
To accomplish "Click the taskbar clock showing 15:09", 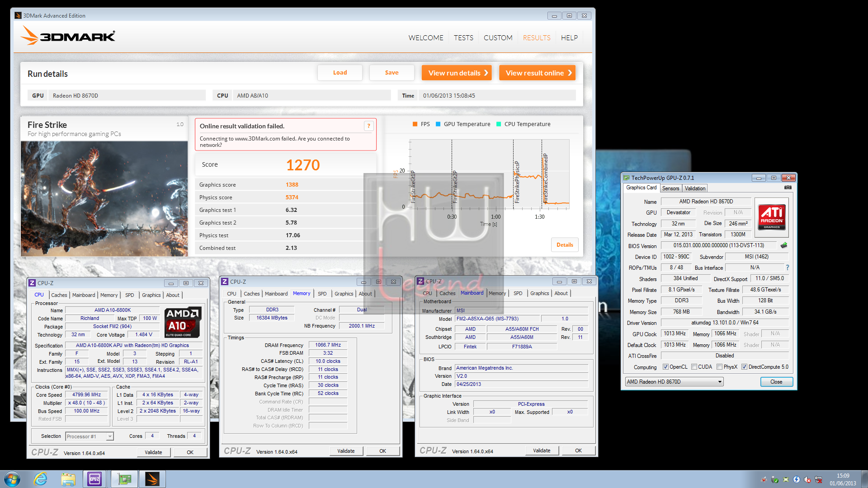I will tap(843, 479).
